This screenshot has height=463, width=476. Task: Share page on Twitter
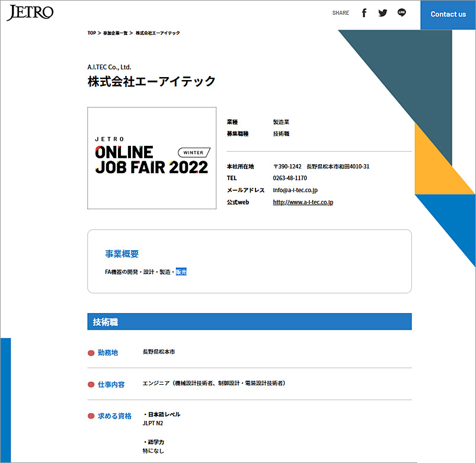click(x=382, y=13)
